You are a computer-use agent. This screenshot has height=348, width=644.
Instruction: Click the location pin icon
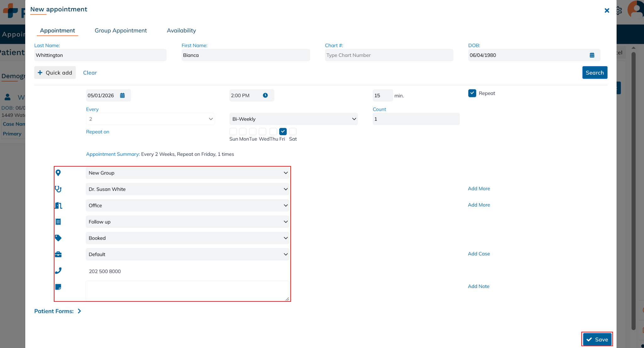coord(58,173)
